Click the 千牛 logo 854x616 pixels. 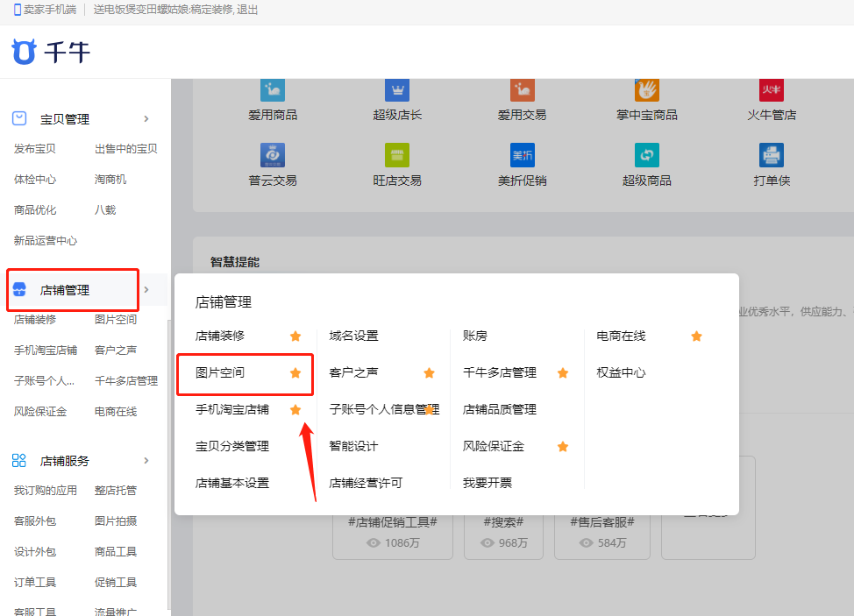tap(51, 52)
